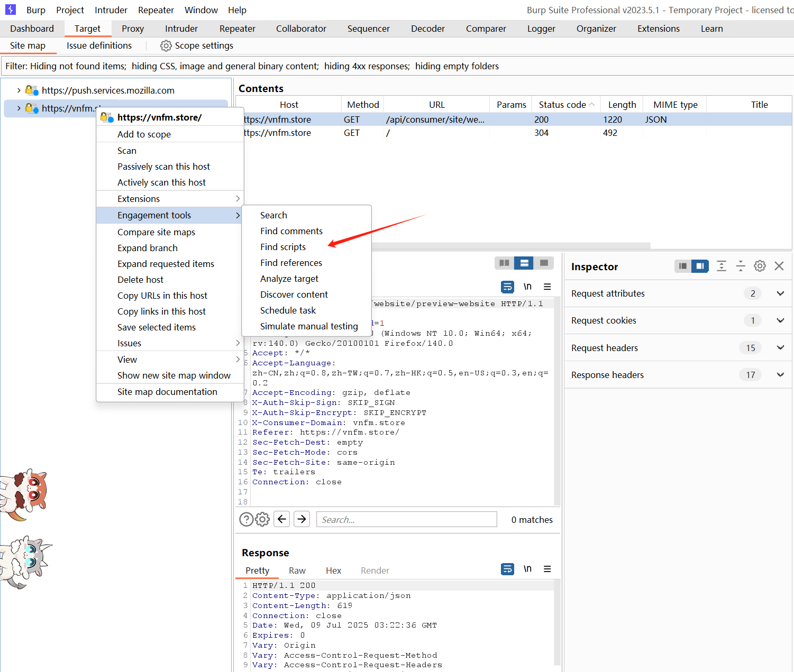The image size is (794, 672).
Task: Open request editor hamburger menu
Action: click(x=547, y=287)
